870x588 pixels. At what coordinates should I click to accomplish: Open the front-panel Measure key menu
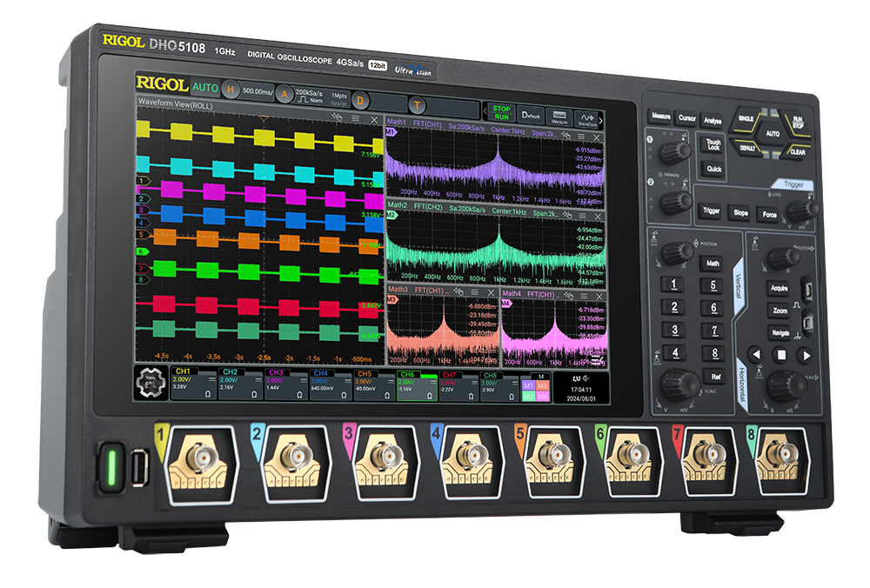(x=660, y=117)
